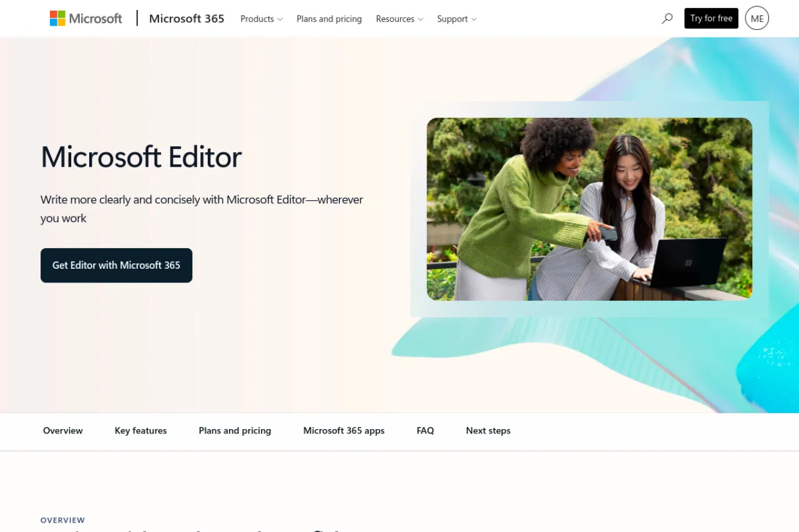Open the search magnifier icon
Screen dimensions: 799x532
[x=667, y=19]
